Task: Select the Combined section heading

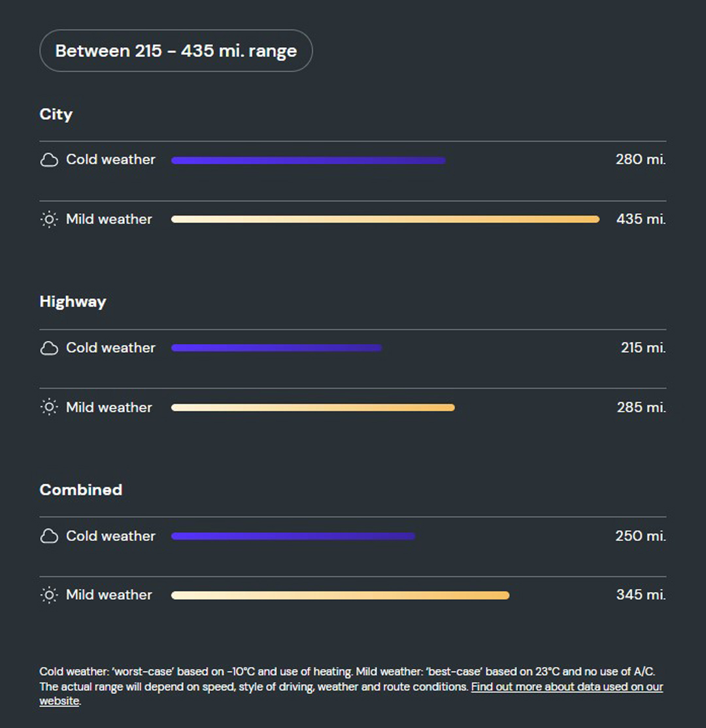Action: 81,490
